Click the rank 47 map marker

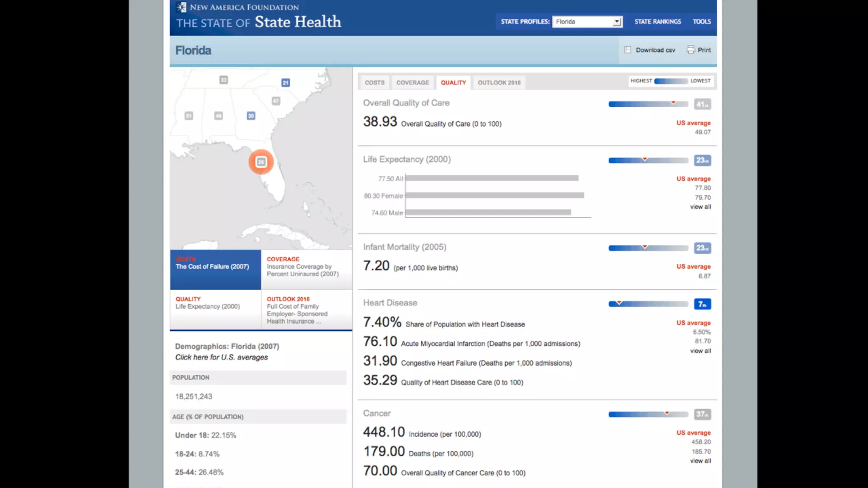coord(276,101)
